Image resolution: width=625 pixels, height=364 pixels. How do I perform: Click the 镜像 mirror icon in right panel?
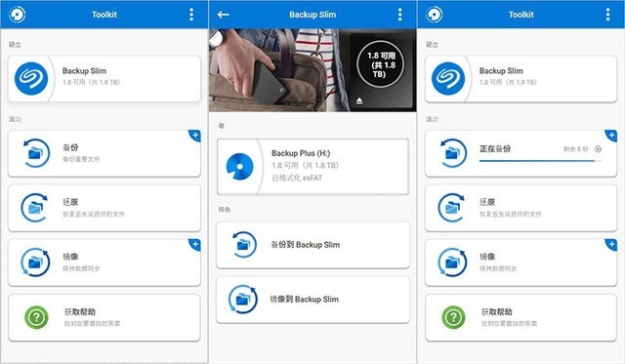click(452, 263)
